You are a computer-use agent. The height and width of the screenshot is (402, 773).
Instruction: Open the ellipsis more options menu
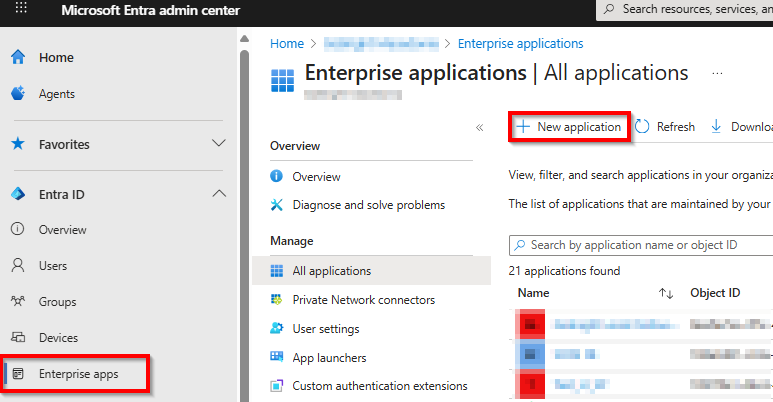pos(716,74)
